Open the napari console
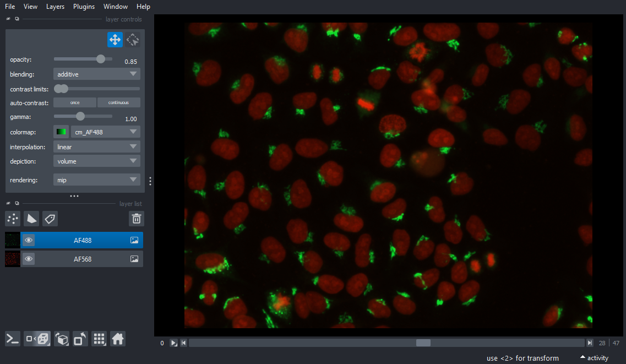The height and width of the screenshot is (364, 626). tap(13, 339)
